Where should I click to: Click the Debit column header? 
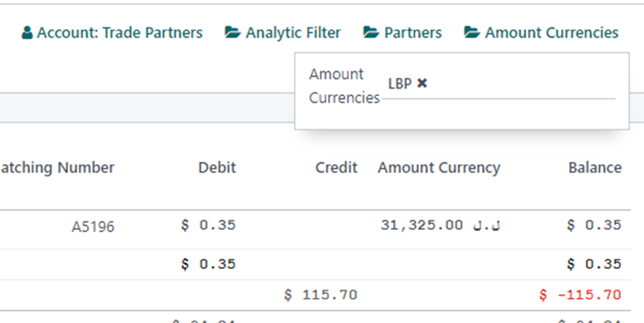coord(217,168)
